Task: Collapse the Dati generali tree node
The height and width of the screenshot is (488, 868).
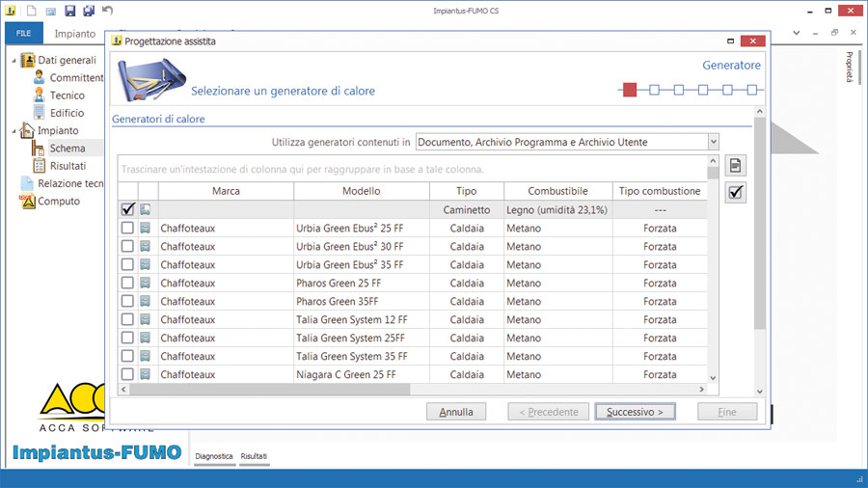Action: (x=14, y=61)
